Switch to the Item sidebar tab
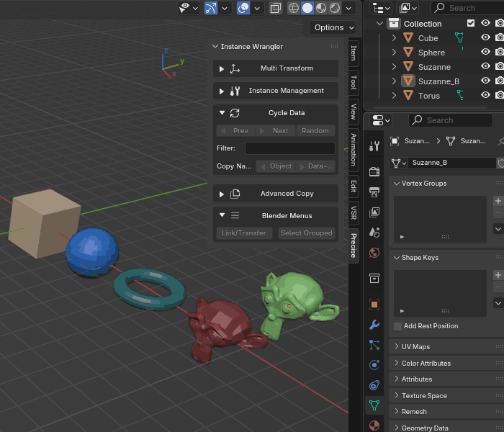The height and width of the screenshot is (432, 504). click(354, 53)
